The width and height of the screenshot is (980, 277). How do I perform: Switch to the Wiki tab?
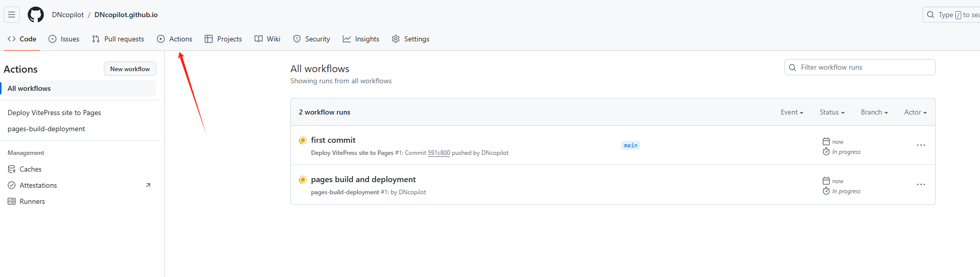pos(268,39)
